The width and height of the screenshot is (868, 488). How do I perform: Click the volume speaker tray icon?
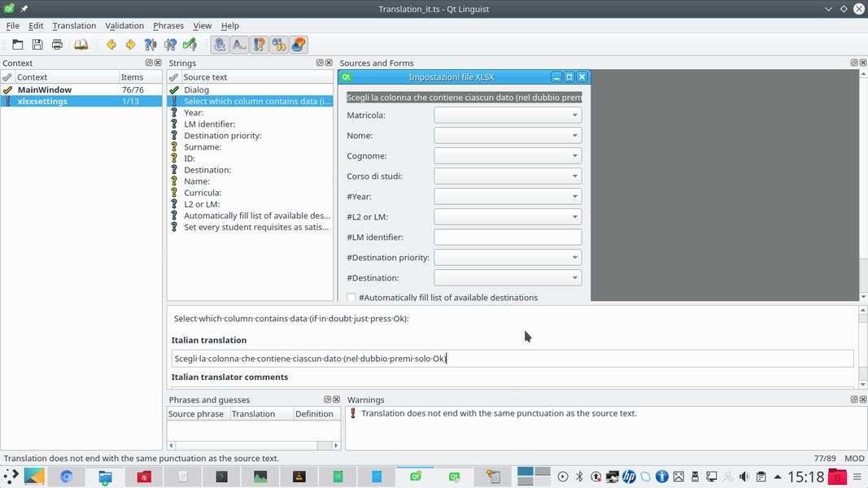pos(744,477)
